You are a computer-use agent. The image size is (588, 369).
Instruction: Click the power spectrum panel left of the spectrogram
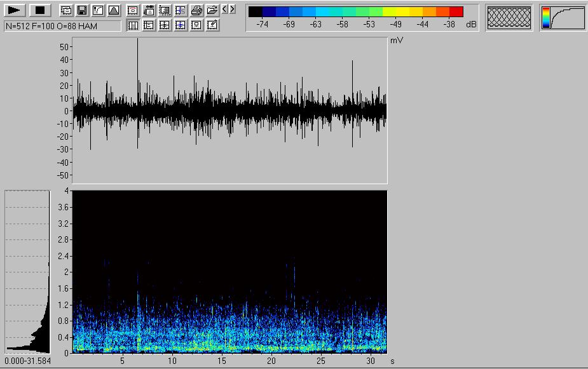click(x=27, y=271)
